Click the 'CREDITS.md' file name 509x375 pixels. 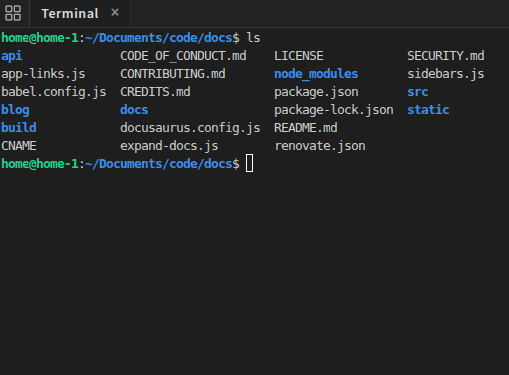click(155, 92)
